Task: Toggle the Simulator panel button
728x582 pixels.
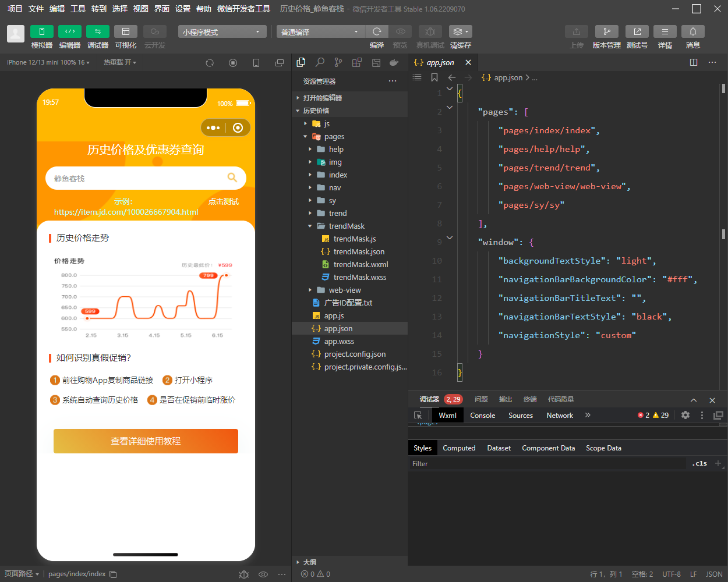Action: coord(42,31)
